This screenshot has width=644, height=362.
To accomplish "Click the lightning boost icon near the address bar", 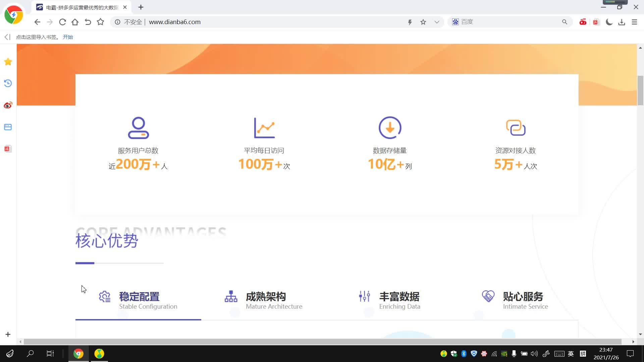I will click(410, 22).
